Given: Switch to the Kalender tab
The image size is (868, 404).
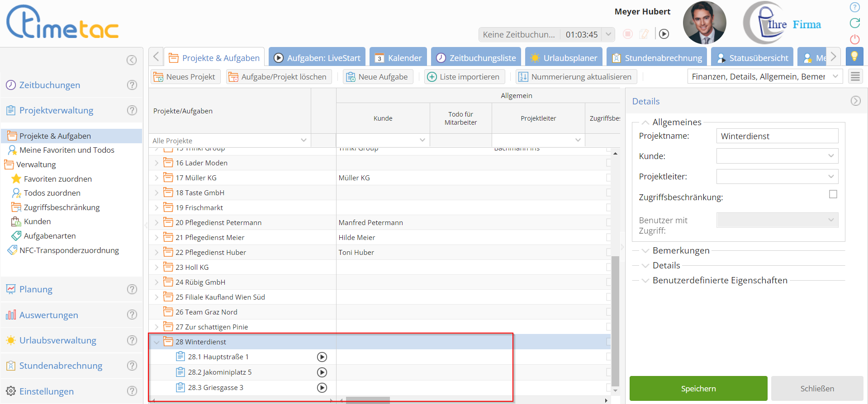Looking at the screenshot, I should click(x=398, y=58).
